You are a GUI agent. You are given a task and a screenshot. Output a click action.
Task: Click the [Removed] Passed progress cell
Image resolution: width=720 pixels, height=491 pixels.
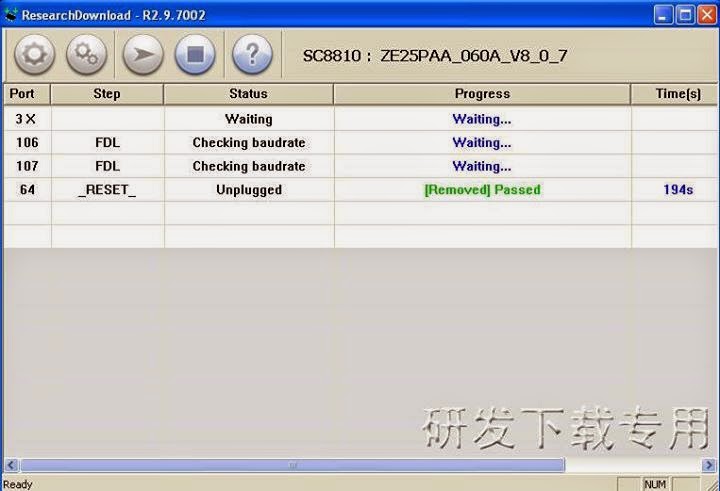[x=482, y=189]
